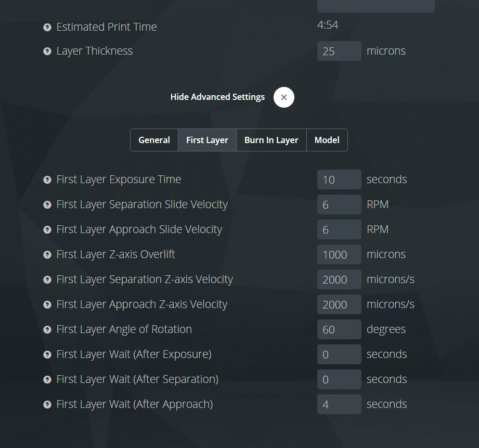Click help icon for First Layer Z-axis Overlift
The width and height of the screenshot is (479, 448).
click(47, 254)
